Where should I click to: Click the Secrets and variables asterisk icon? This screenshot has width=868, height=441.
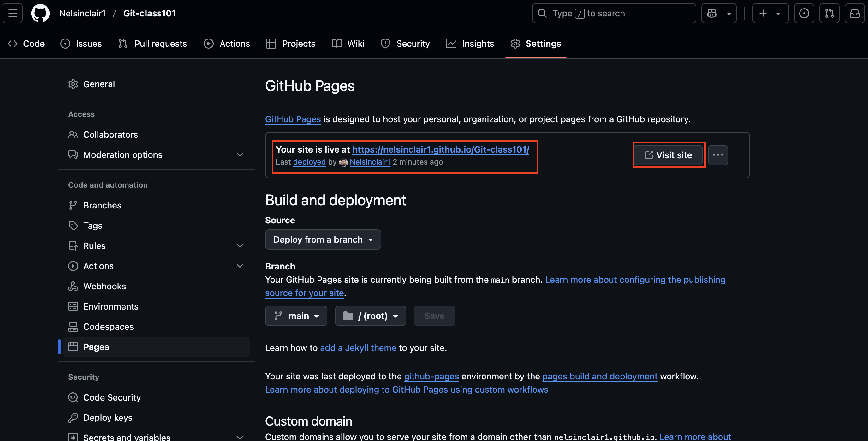pyautogui.click(x=73, y=437)
